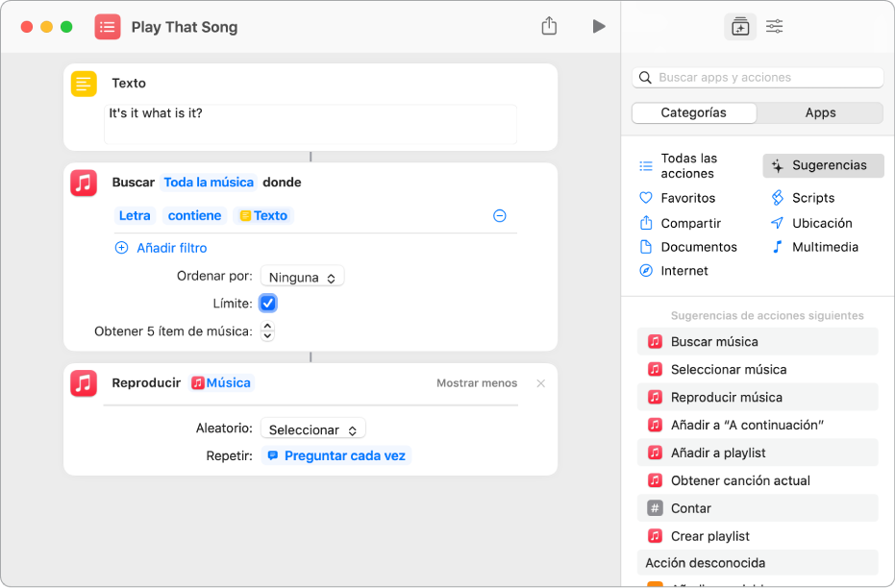This screenshot has height=588, width=895.
Task: Adjust the item count stepper
Action: coord(267,331)
